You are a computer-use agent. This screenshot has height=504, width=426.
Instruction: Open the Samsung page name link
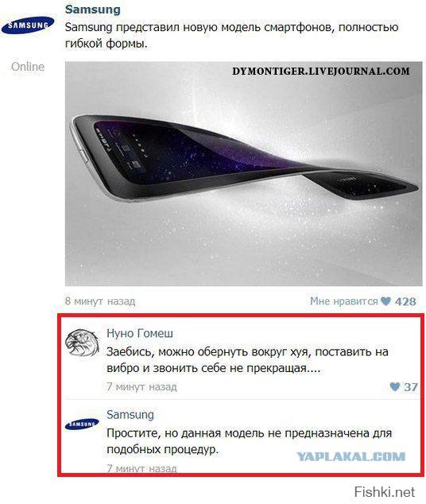pyautogui.click(x=93, y=10)
